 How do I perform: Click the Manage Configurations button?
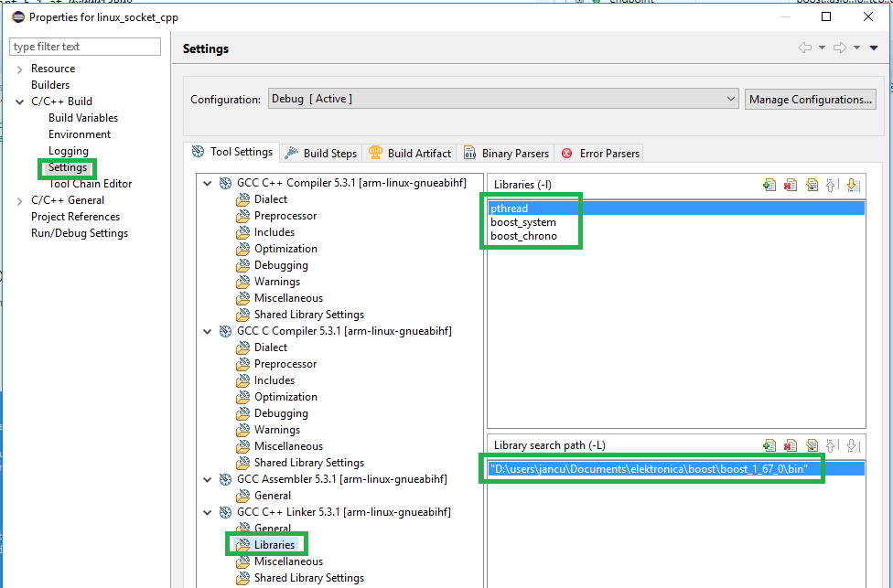click(810, 99)
